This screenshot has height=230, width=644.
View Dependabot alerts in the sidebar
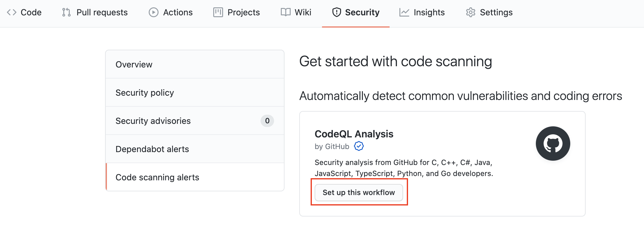(x=195, y=149)
